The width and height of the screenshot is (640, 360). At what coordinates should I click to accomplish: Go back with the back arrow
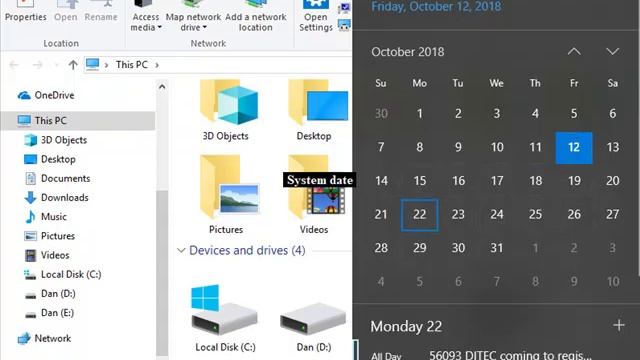(x=14, y=64)
